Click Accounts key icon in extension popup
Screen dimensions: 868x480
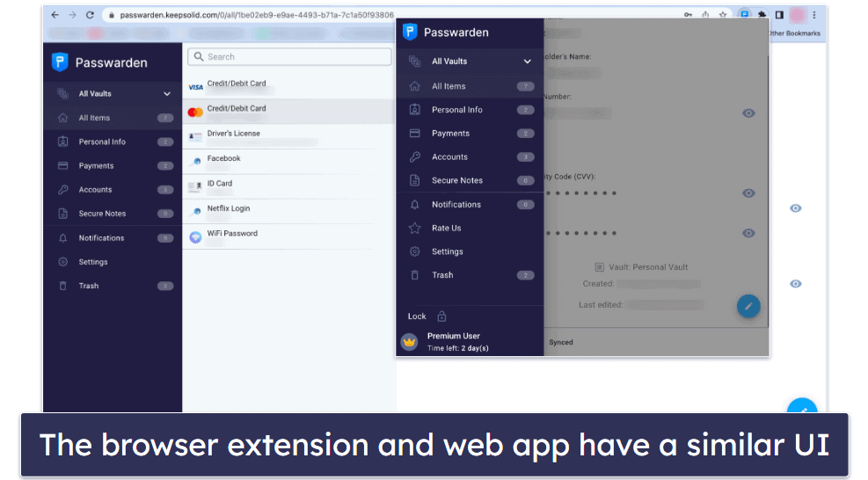click(x=414, y=157)
